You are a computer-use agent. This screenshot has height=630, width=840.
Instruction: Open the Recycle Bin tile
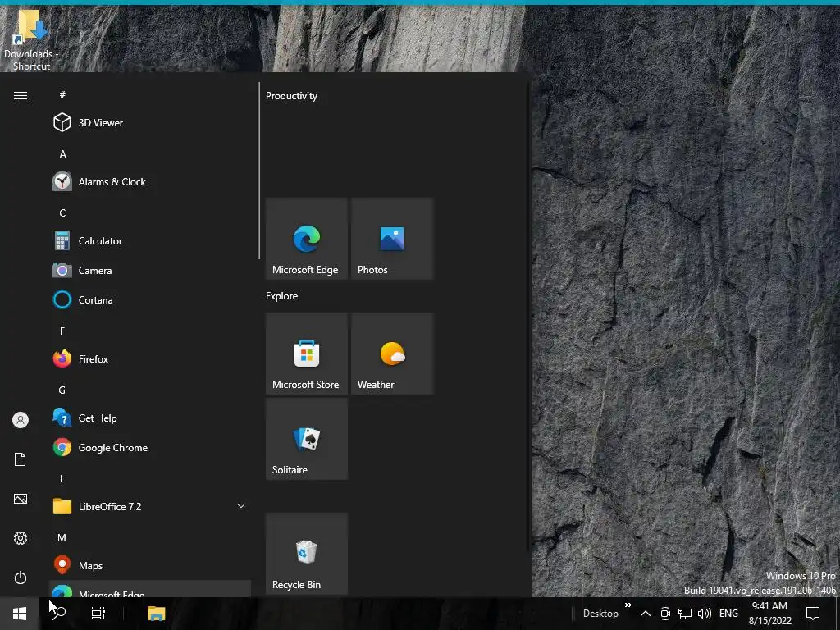coord(307,554)
